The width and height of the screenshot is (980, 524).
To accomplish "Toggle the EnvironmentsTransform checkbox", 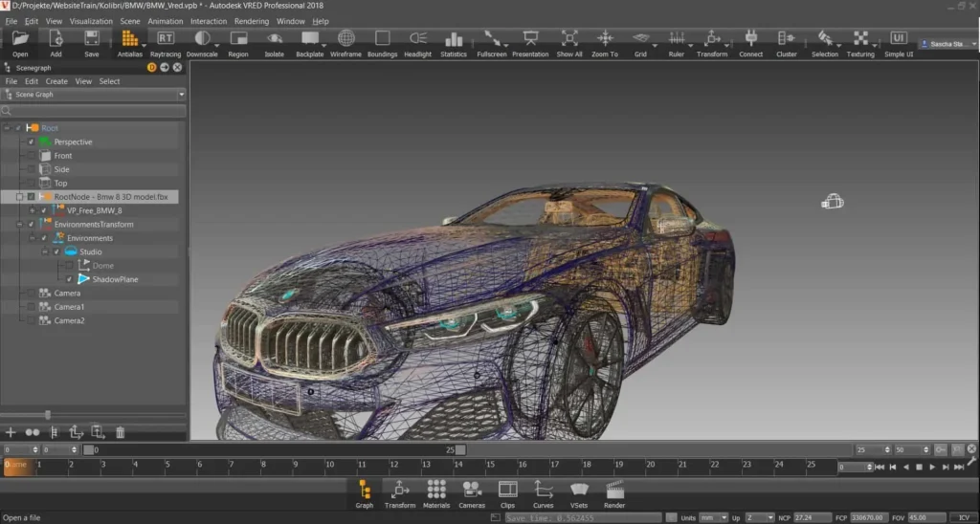I will [31, 224].
